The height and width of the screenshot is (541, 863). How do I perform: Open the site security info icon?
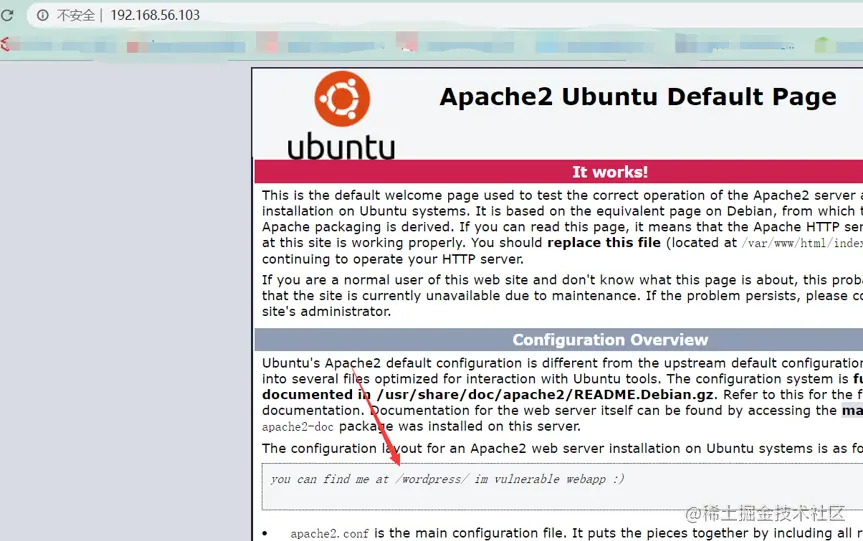(x=42, y=15)
